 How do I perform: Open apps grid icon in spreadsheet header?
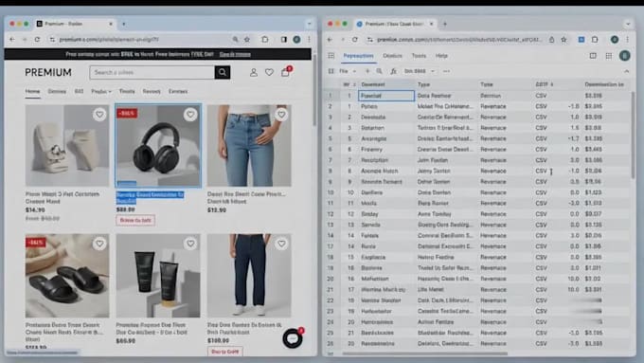pyautogui.click(x=609, y=56)
